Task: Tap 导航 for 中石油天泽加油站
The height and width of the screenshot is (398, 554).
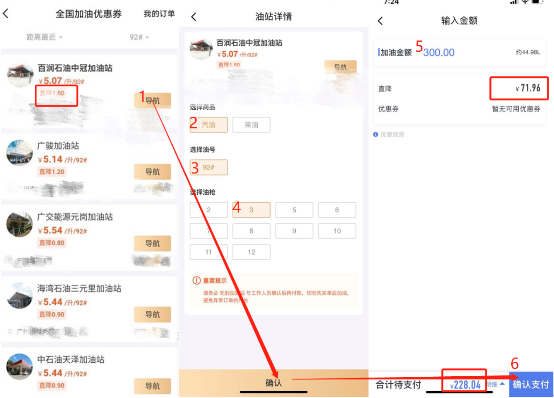Action: (152, 386)
